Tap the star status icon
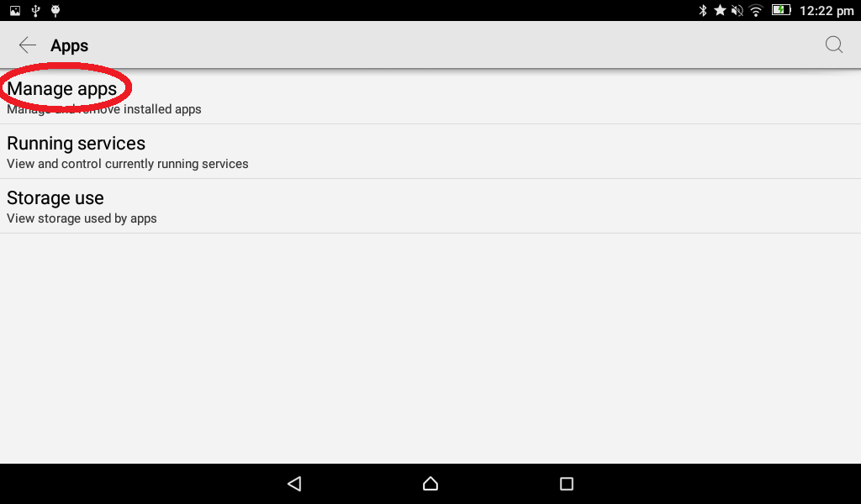This screenshot has height=504, width=861. (x=720, y=10)
